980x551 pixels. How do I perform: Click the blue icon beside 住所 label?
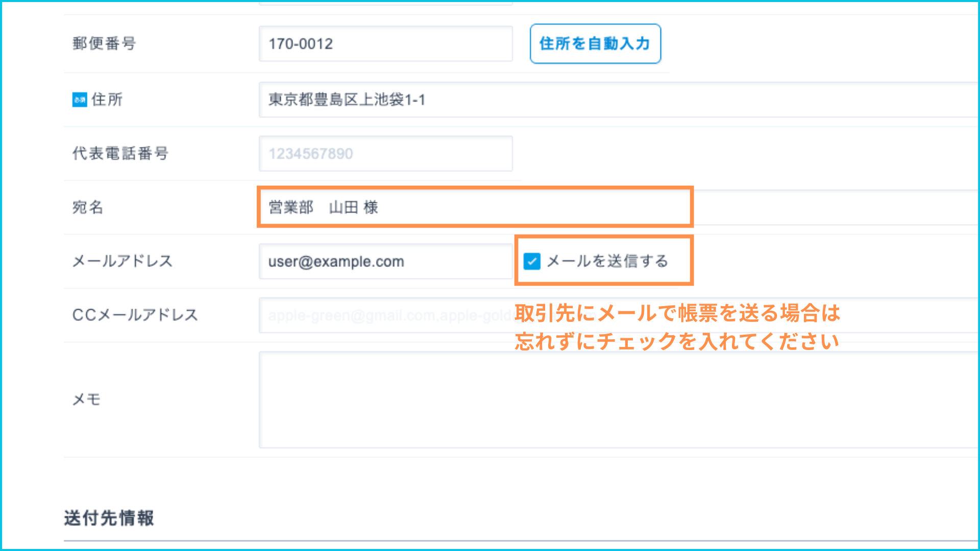[79, 99]
